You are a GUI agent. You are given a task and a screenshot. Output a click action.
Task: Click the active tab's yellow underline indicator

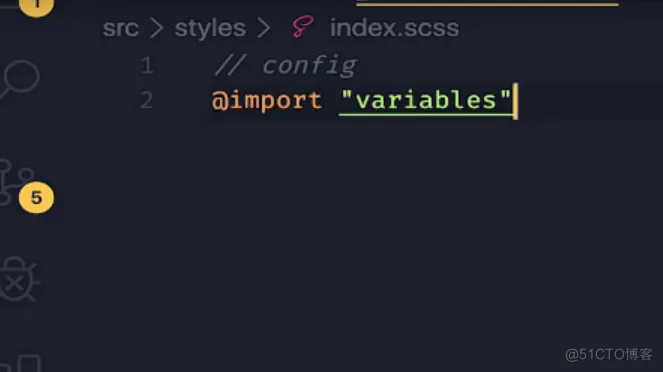point(487,3)
